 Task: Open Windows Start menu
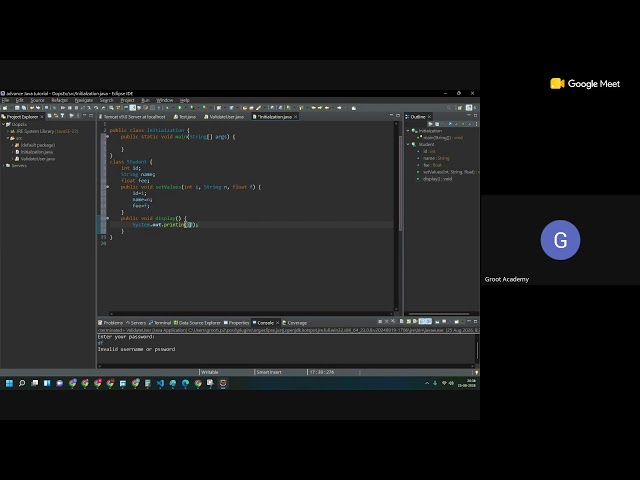[9, 383]
